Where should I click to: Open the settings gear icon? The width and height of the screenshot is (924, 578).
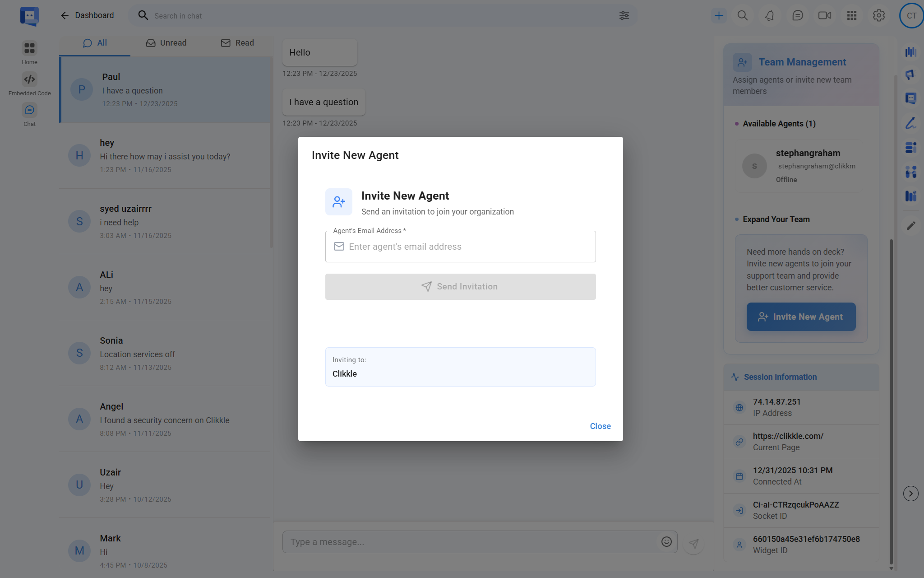tap(878, 16)
